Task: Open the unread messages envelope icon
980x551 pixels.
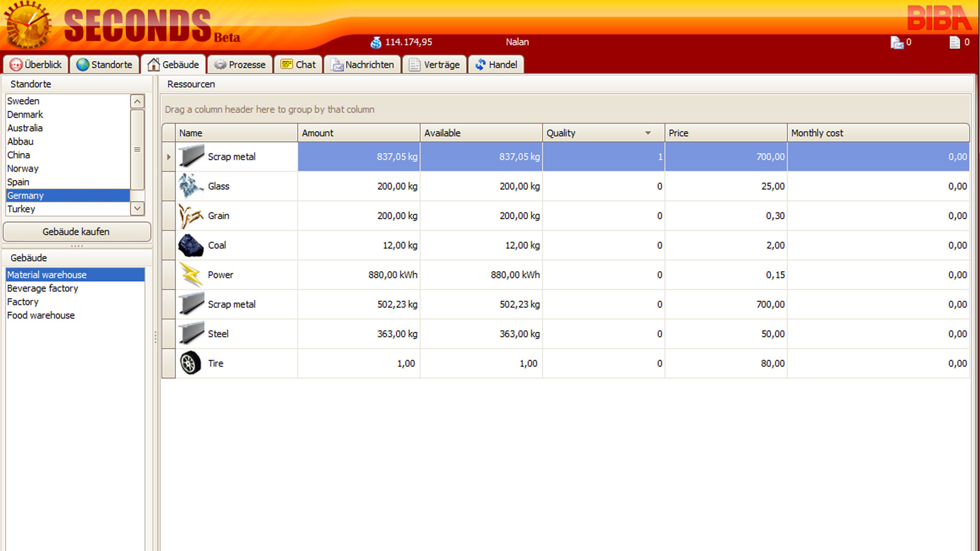Action: click(x=897, y=42)
